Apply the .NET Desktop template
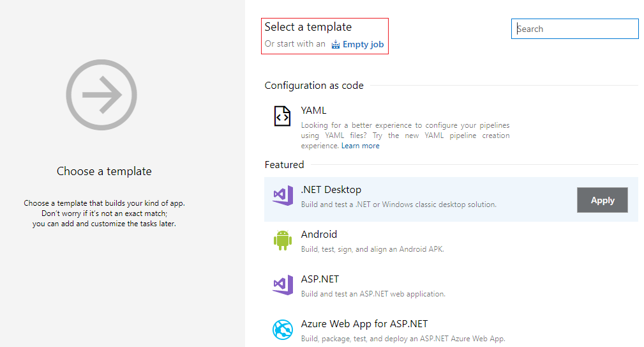 (x=602, y=200)
